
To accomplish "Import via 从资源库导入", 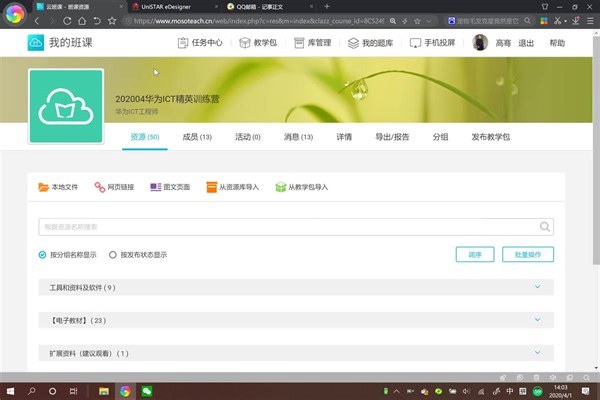I will point(232,187).
